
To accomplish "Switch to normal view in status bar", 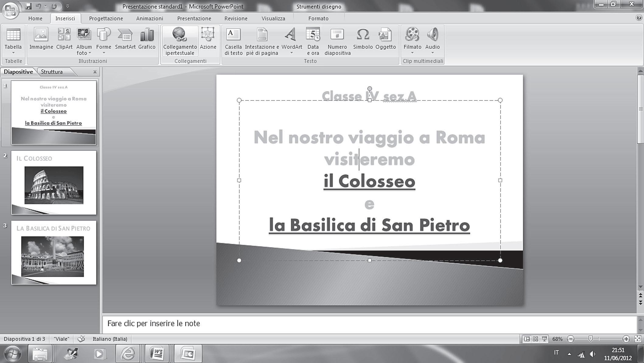I will (527, 339).
